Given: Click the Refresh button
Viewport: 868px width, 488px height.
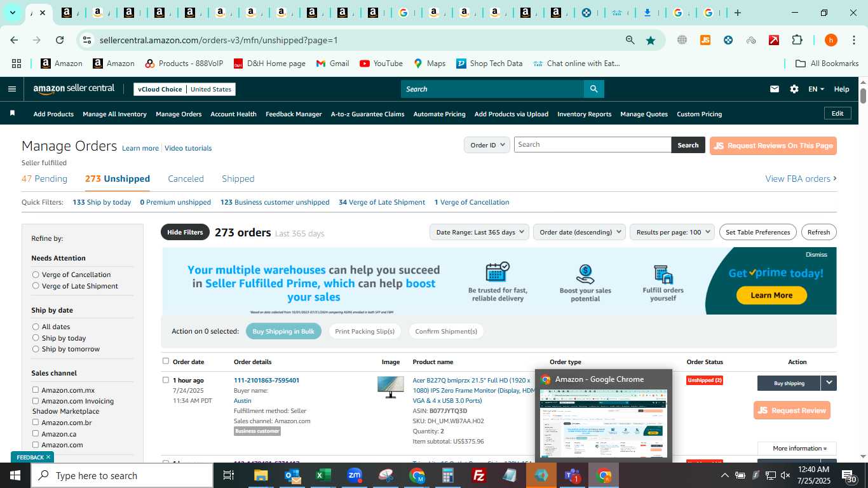Looking at the screenshot, I should click(818, 232).
